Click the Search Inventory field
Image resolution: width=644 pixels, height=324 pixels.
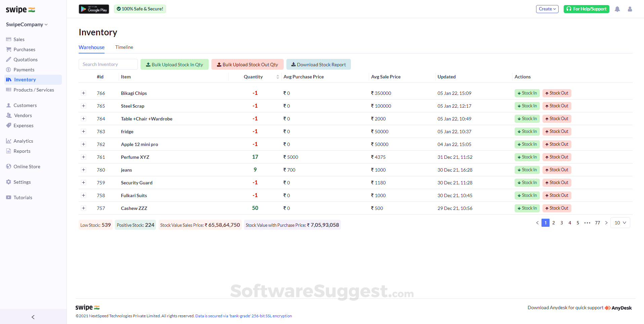pos(108,64)
